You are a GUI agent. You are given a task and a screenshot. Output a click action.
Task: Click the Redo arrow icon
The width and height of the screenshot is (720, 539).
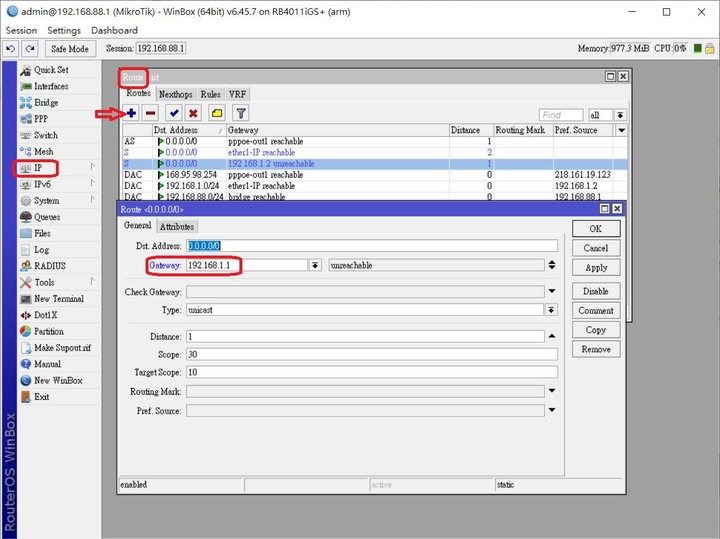tap(30, 48)
